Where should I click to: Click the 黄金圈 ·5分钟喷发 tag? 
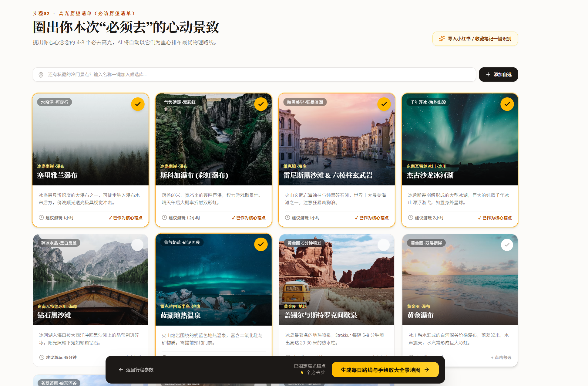[304, 243]
